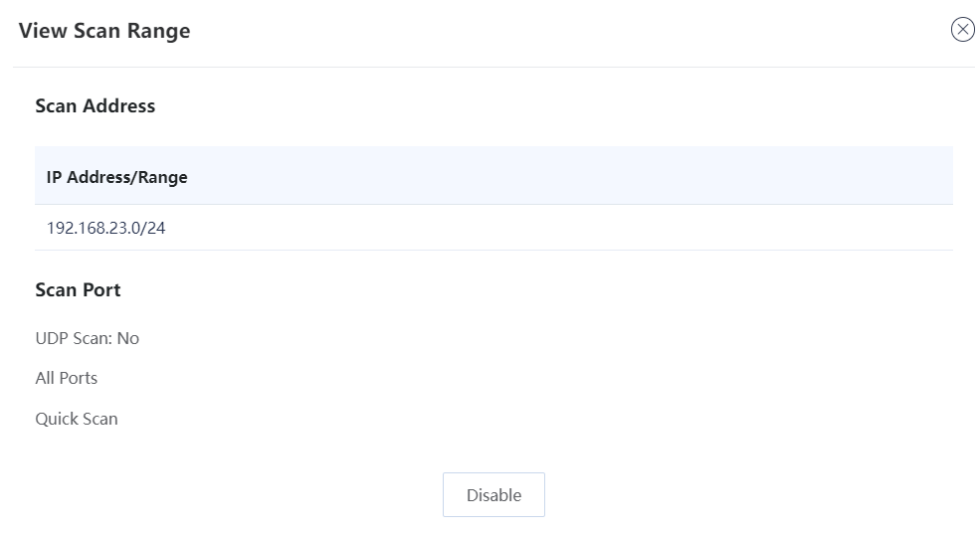Click blank area of the IP address row
Viewport: 980px width, 536px height.
point(597,228)
